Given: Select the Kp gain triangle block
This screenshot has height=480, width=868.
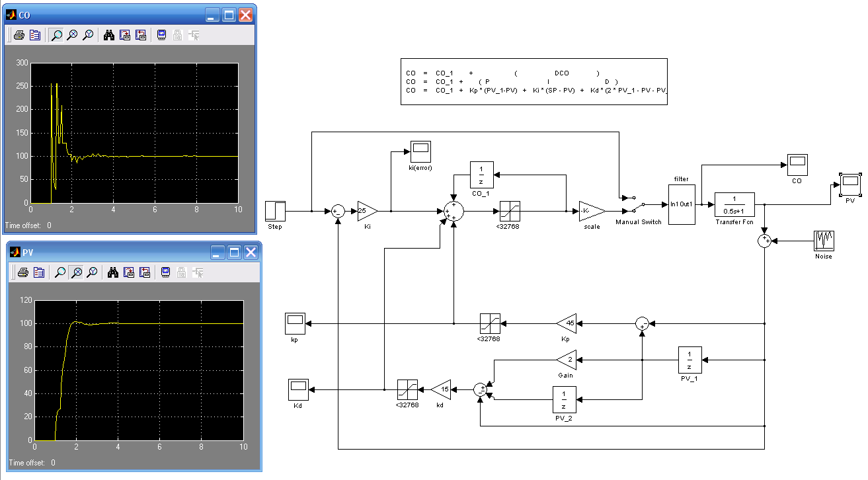Looking at the screenshot, I should [x=566, y=323].
